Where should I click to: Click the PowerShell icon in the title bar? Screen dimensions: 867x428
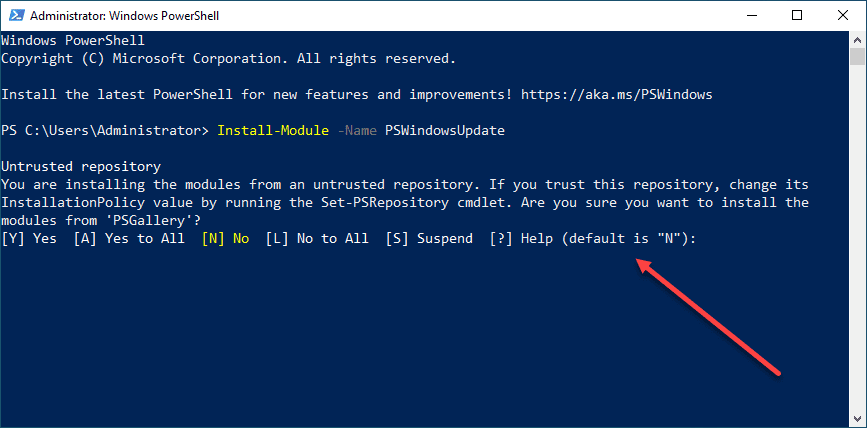[14, 15]
